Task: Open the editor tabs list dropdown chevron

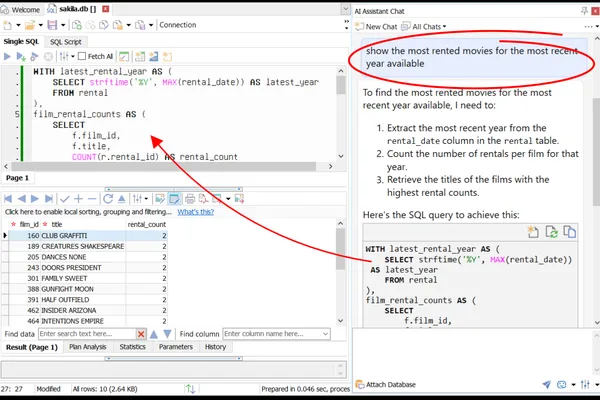Action: (x=345, y=9)
